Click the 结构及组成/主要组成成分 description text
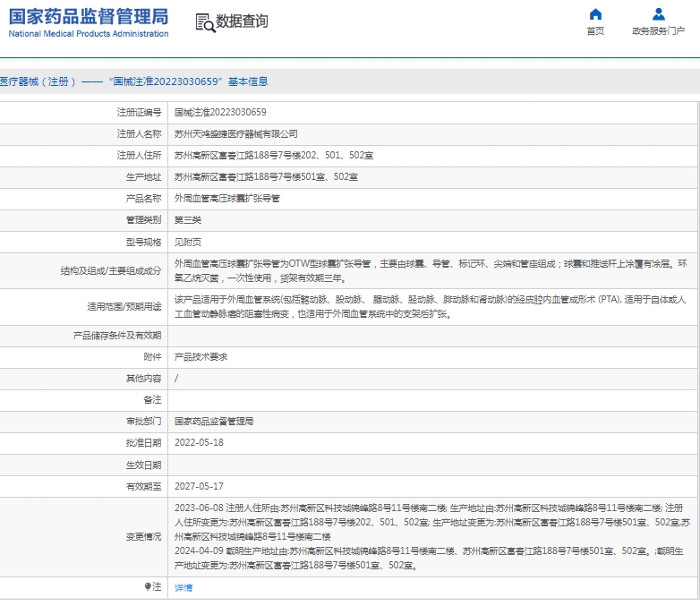This screenshot has height=606, width=700. pos(431,270)
